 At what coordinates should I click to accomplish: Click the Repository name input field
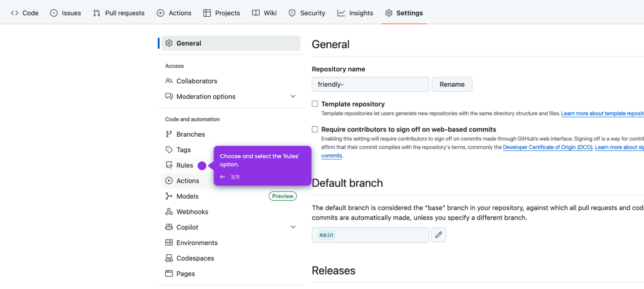point(370,84)
